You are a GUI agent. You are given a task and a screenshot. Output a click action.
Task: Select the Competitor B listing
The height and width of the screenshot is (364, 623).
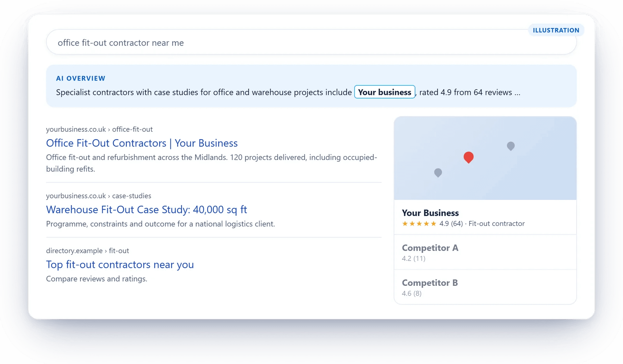coord(485,287)
